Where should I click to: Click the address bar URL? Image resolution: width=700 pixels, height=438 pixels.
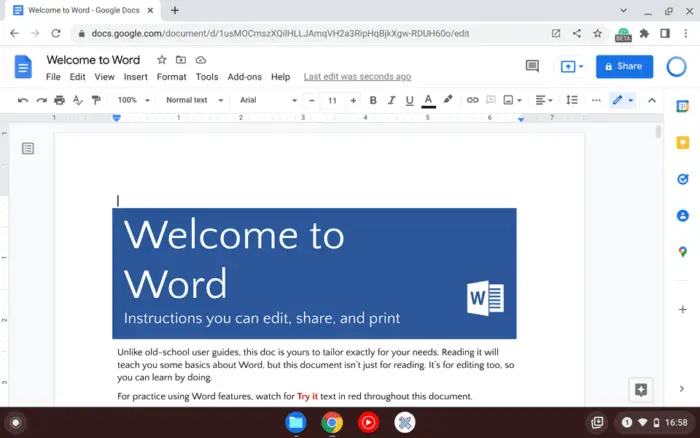click(x=280, y=33)
